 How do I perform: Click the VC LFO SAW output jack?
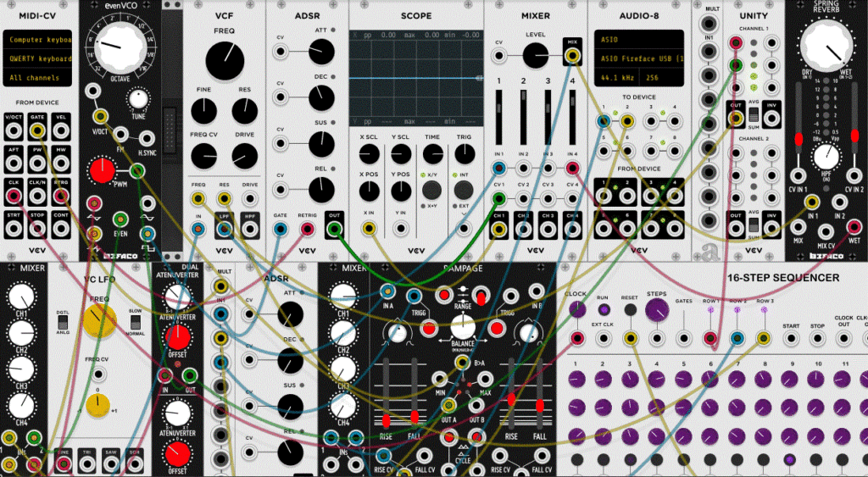point(111,463)
